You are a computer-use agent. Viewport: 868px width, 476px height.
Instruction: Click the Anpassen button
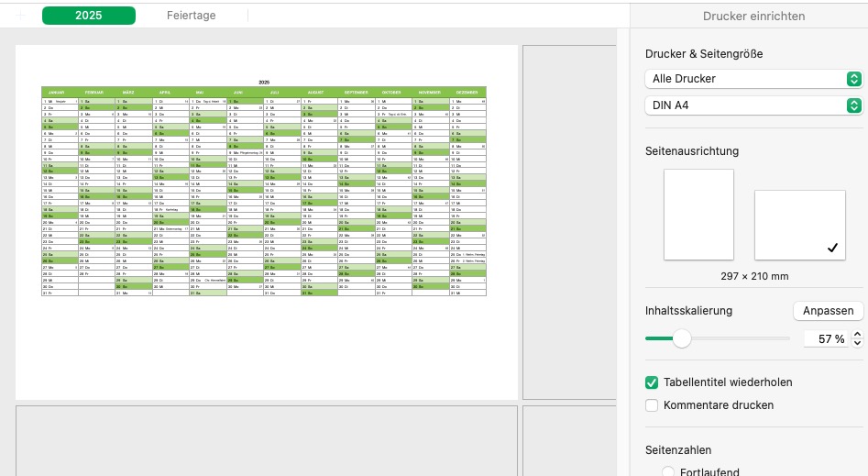(x=828, y=311)
